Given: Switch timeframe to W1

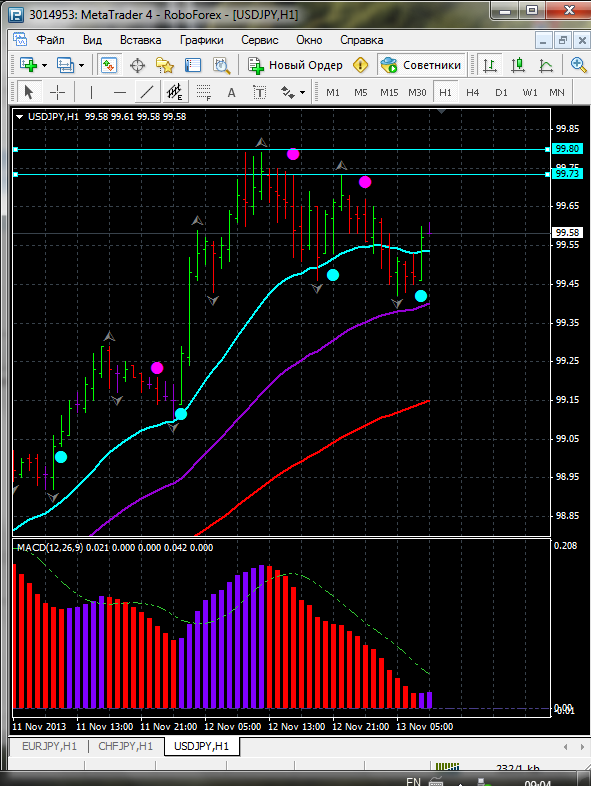Looking at the screenshot, I should click(x=530, y=93).
